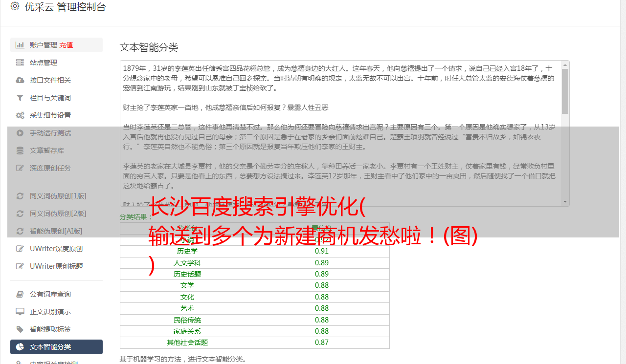Click the pie chart icon for 文本智能分类
The image size is (626, 364).
tap(20, 347)
